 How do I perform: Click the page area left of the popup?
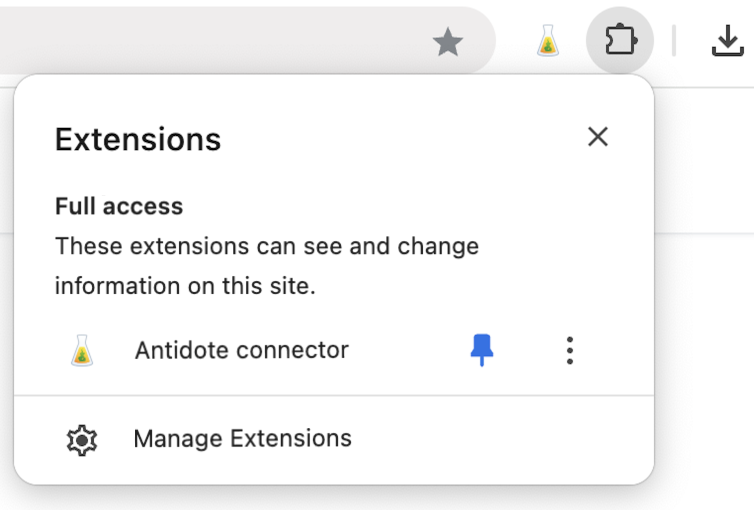point(6,300)
